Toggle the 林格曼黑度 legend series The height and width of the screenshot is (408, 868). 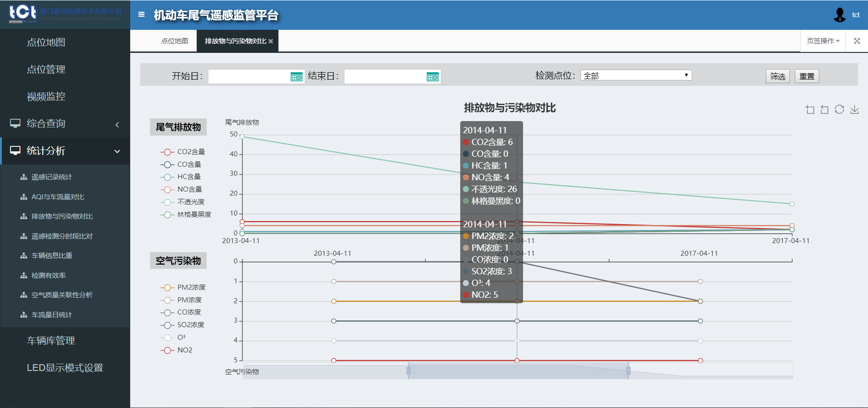tap(186, 215)
